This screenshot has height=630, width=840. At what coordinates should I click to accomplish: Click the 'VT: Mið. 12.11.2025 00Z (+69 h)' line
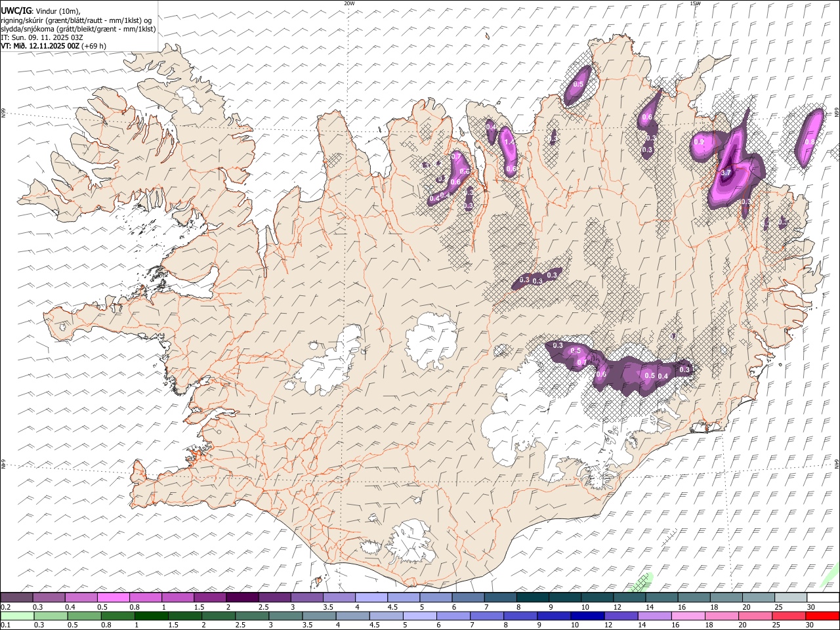click(x=53, y=46)
